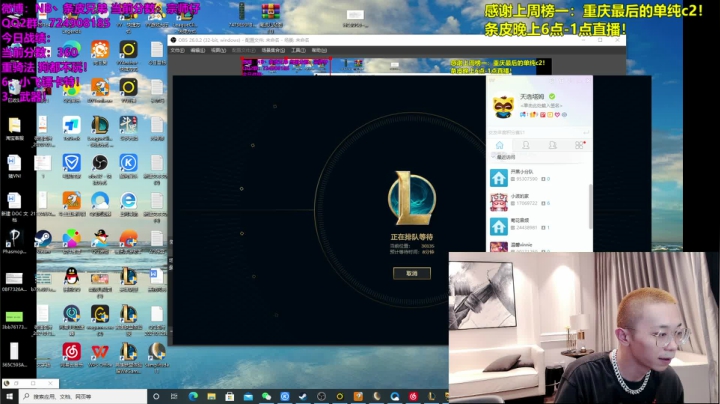Switch to YY groups tab

click(552, 145)
